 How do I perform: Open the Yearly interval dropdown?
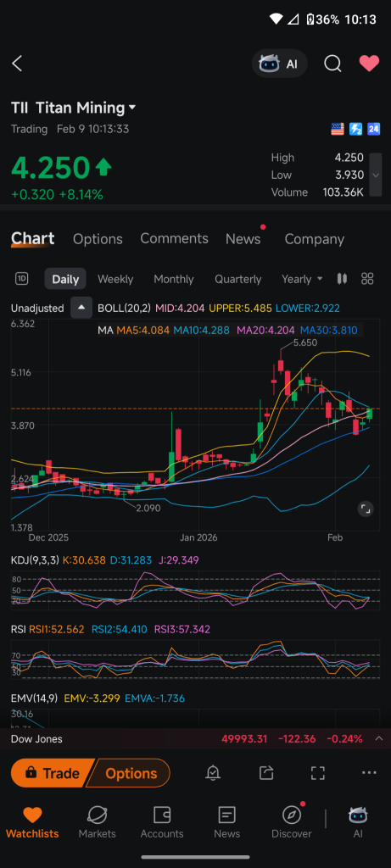[x=302, y=279]
